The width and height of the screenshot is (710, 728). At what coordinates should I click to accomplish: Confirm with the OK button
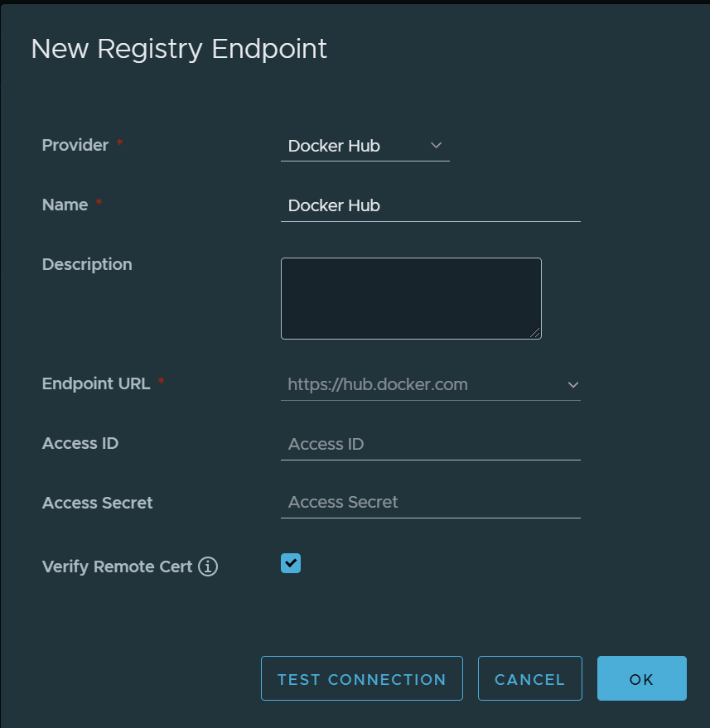coord(641,679)
